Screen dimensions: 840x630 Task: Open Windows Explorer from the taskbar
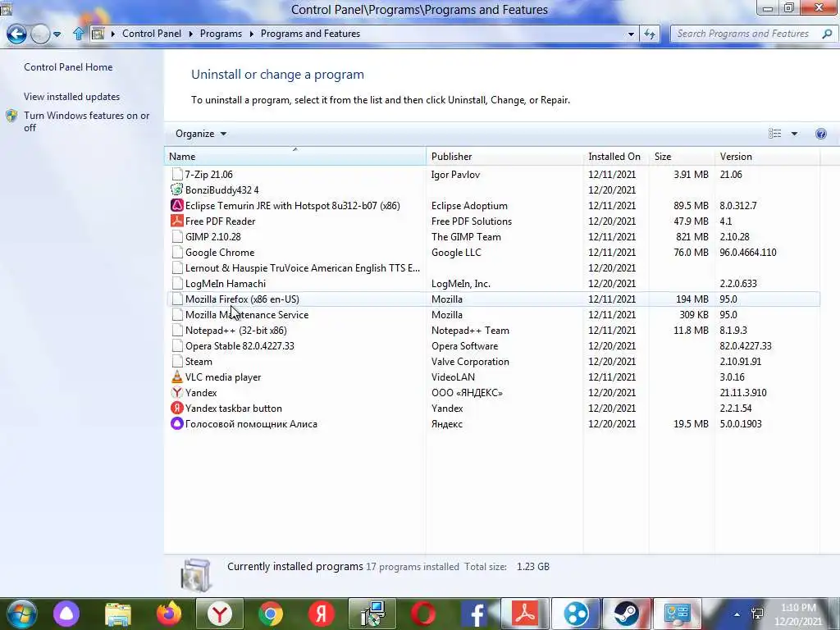pyautogui.click(x=118, y=614)
